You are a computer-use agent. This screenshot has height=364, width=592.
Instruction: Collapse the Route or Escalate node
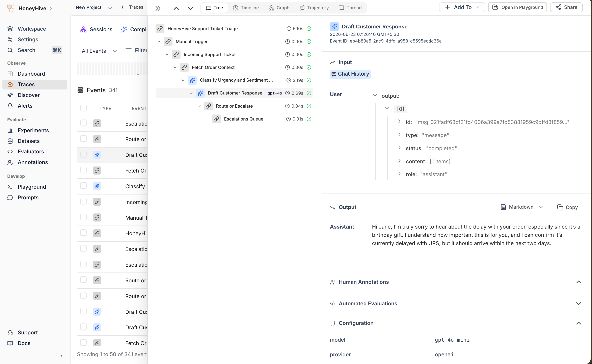pyautogui.click(x=199, y=106)
